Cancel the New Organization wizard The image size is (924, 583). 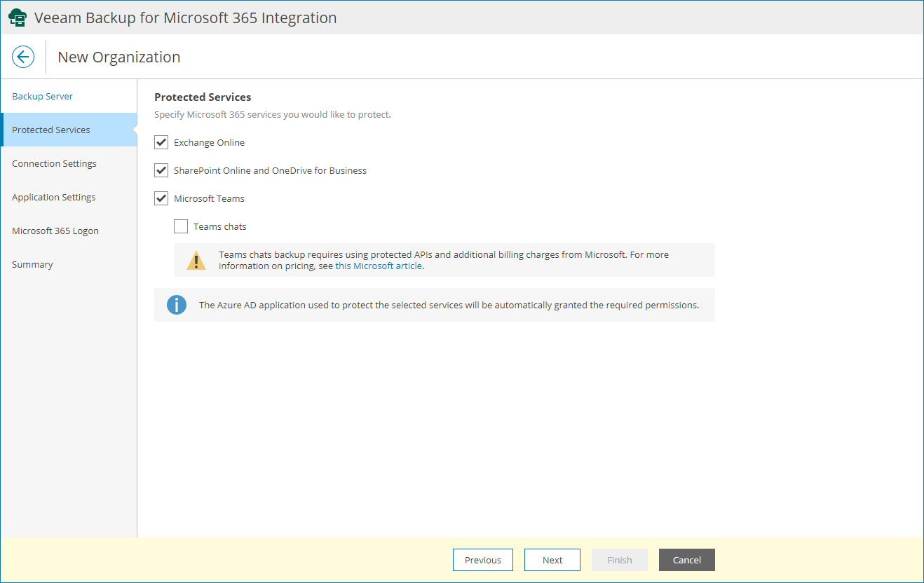click(687, 560)
